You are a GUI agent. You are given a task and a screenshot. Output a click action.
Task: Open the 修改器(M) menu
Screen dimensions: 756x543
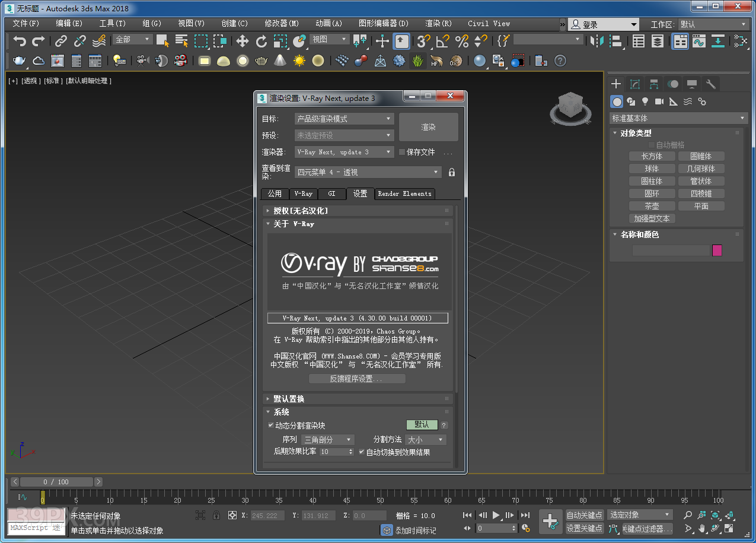[x=282, y=24]
